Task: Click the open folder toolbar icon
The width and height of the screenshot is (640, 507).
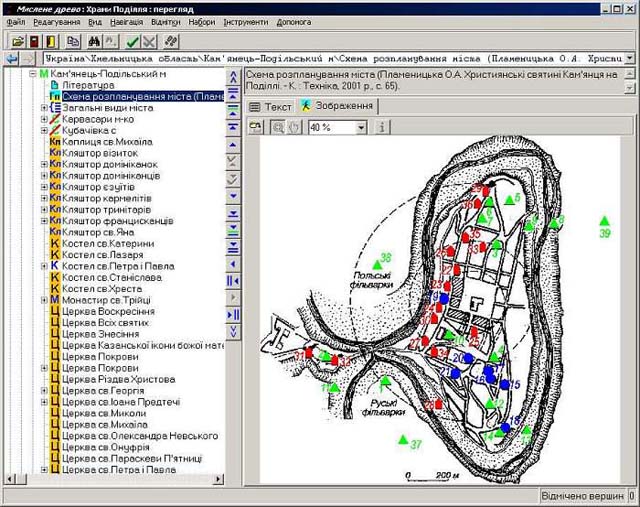Action: [x=16, y=41]
